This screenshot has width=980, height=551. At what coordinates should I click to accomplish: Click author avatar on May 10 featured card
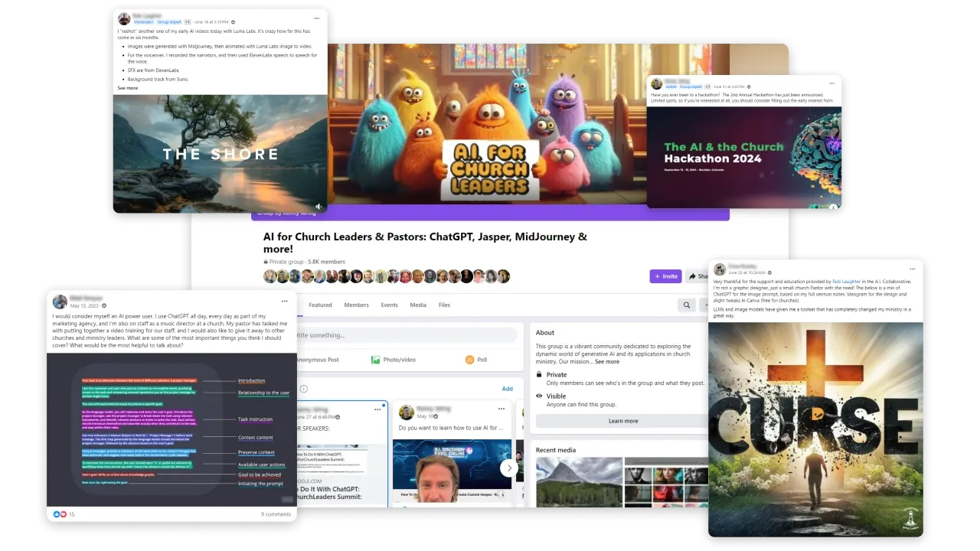[407, 412]
